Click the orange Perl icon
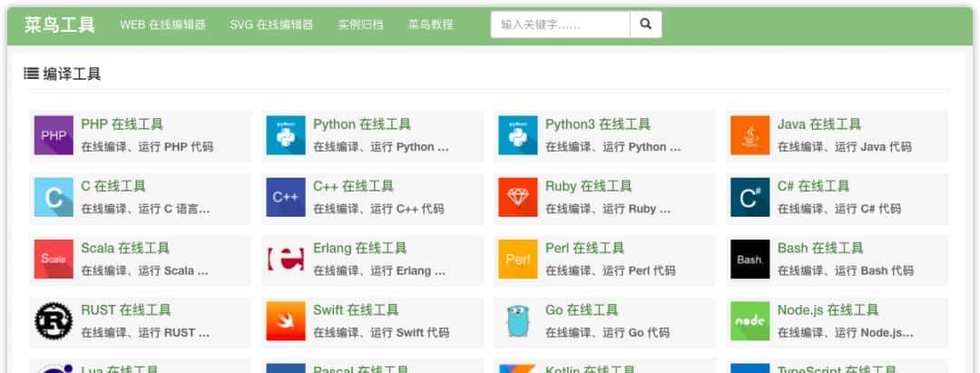Screen dimensions: 980x373 (x=517, y=259)
